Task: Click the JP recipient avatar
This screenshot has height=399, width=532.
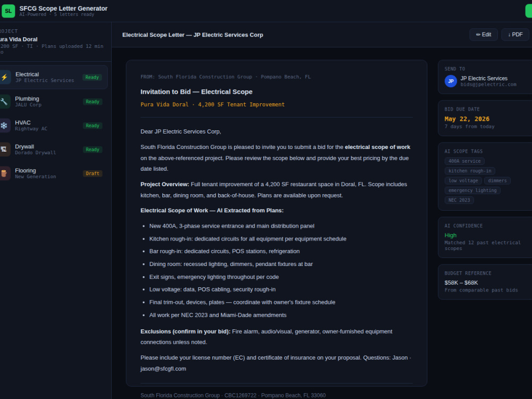Action: (x=451, y=81)
